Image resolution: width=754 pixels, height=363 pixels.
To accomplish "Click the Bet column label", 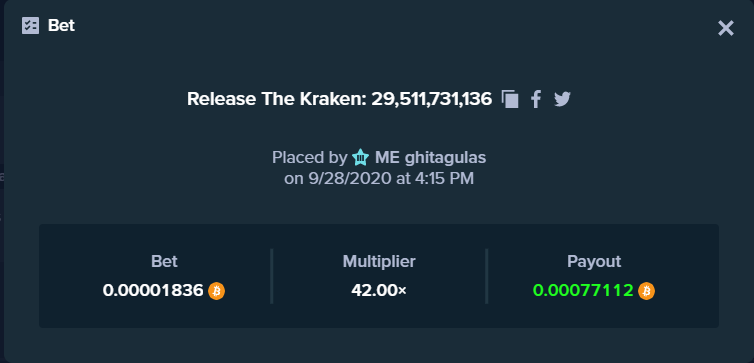I will pos(164,262).
